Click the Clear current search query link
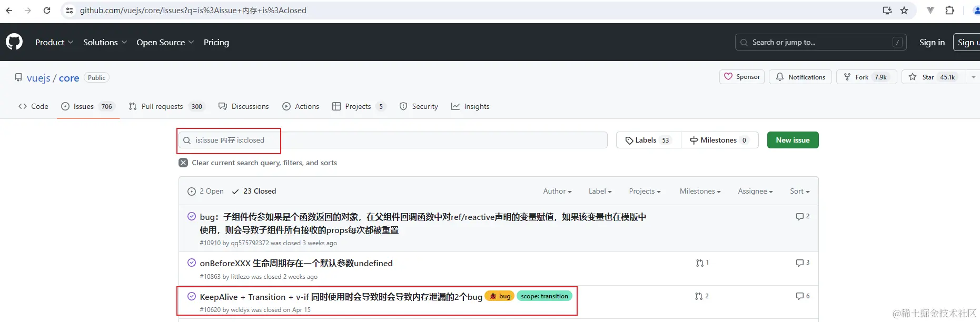This screenshot has height=322, width=980. (x=258, y=163)
